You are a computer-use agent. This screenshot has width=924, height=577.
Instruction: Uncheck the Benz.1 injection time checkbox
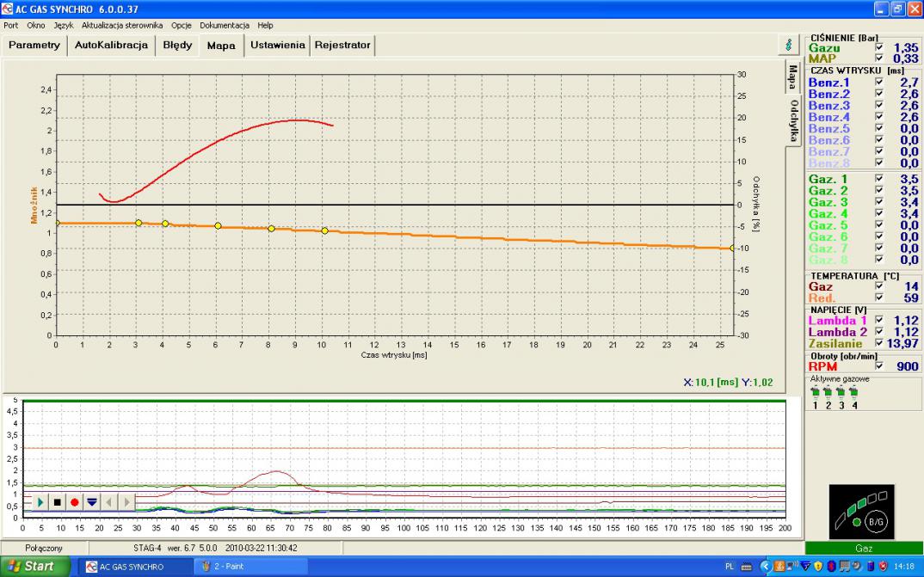[x=878, y=83]
